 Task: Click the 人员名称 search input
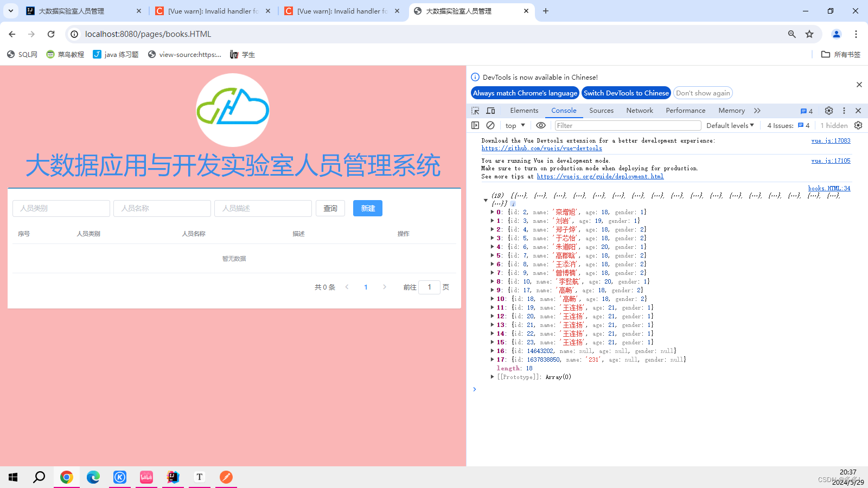point(162,208)
